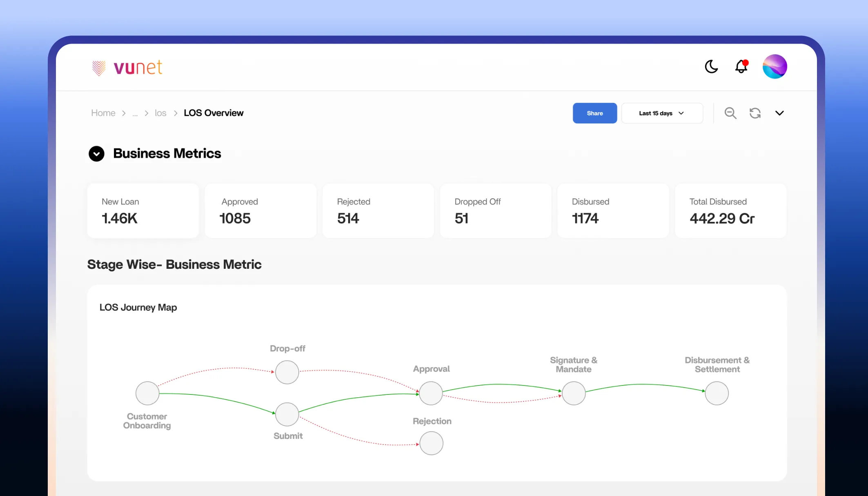Select the Submit node circle
Screen dimensions: 868x496
(x=287, y=414)
